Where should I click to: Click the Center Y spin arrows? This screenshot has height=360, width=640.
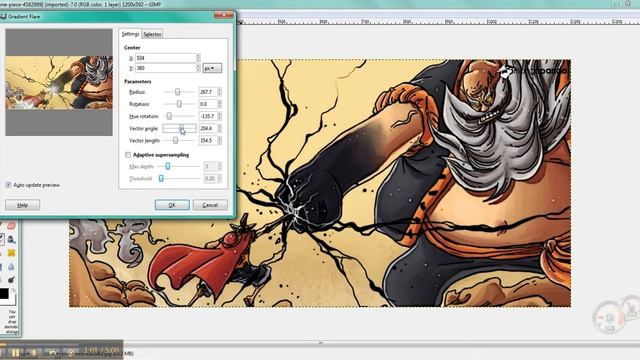198,68
